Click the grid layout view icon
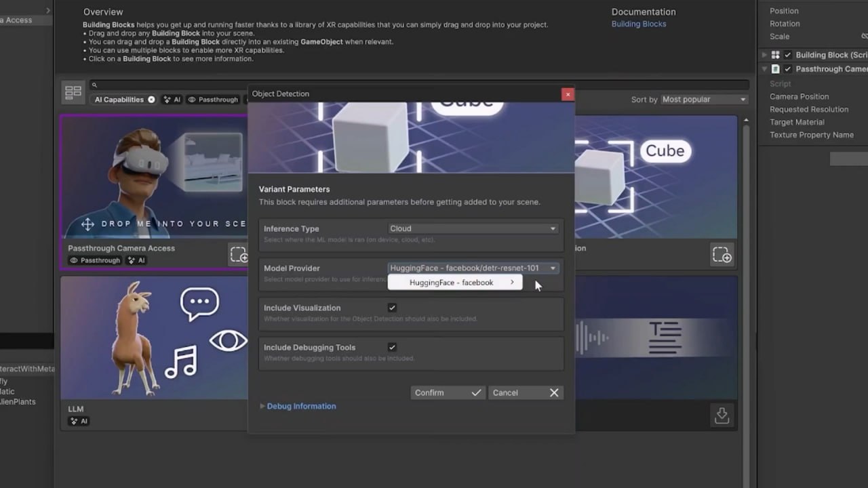This screenshot has height=488, width=868. point(73,92)
